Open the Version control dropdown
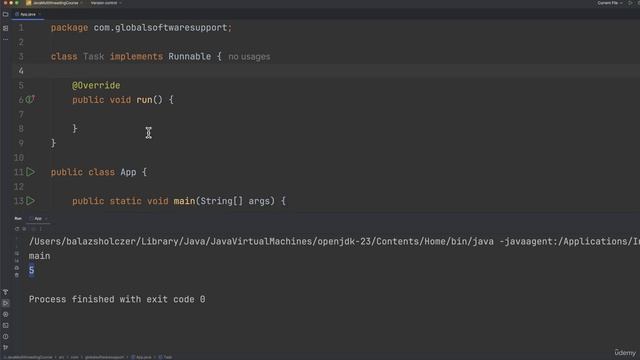This screenshot has height=360, width=640. coord(106,3)
